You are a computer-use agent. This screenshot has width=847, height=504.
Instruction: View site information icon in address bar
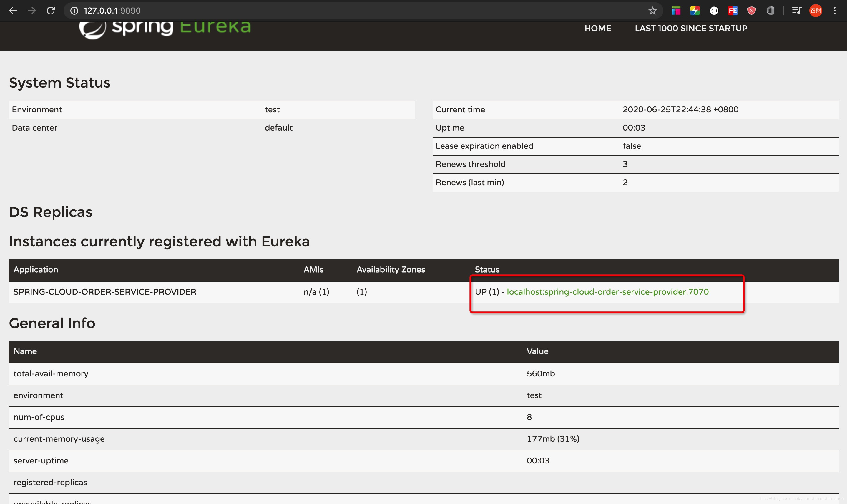point(74,11)
